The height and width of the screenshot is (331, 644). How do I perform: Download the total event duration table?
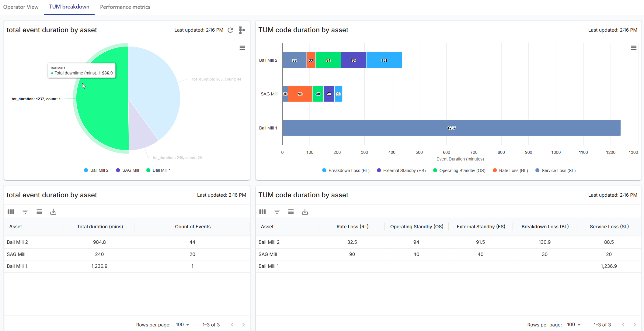pos(53,212)
